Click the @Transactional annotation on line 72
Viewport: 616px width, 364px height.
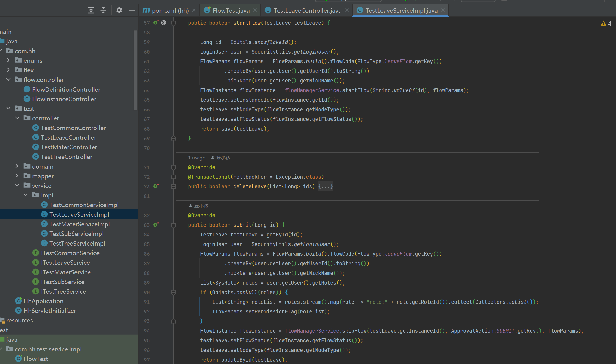click(209, 177)
